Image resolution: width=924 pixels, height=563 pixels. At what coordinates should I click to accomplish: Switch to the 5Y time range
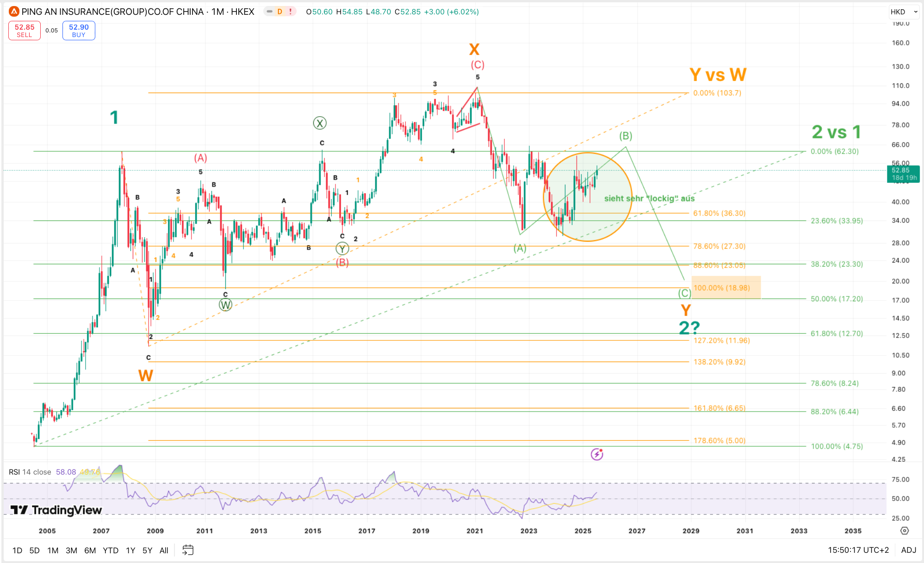tap(147, 550)
